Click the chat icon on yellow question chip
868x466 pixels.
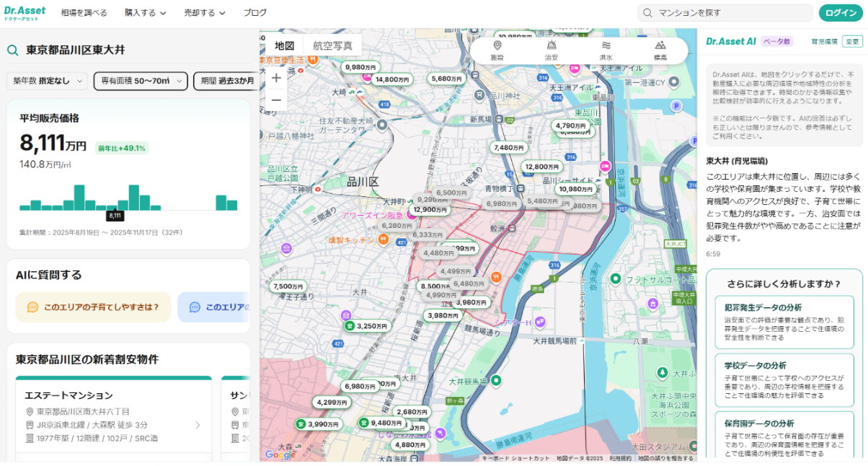click(x=32, y=307)
